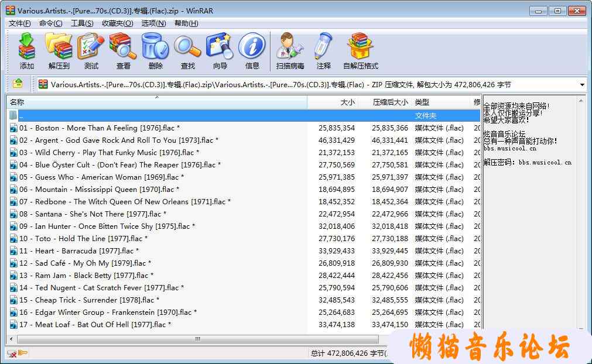This screenshot has width=592, height=364.
Task: Click the comment panel's up scroll arrow
Action: [581, 101]
